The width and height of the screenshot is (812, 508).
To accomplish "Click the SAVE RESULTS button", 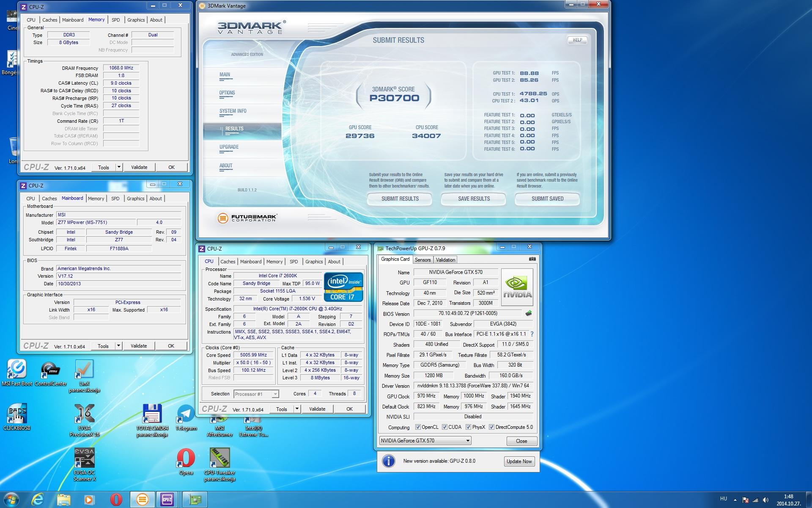I will coord(474,199).
